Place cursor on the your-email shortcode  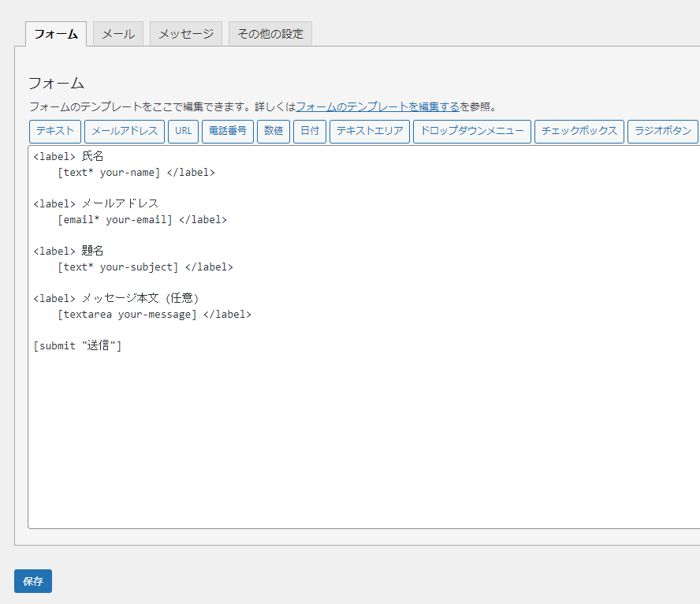pyautogui.click(x=134, y=219)
